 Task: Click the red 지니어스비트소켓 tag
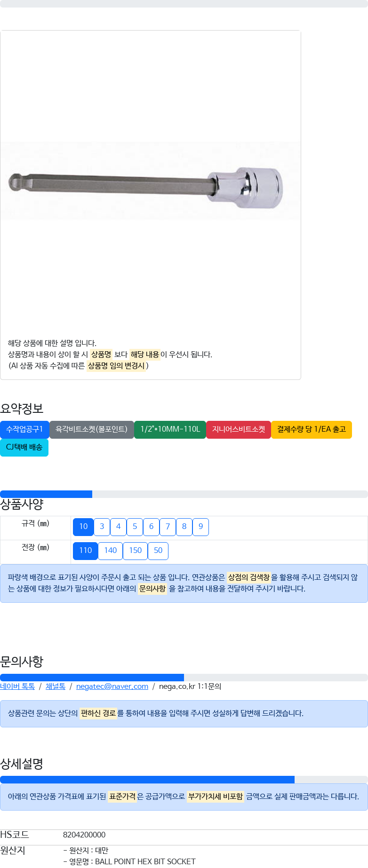point(239,429)
